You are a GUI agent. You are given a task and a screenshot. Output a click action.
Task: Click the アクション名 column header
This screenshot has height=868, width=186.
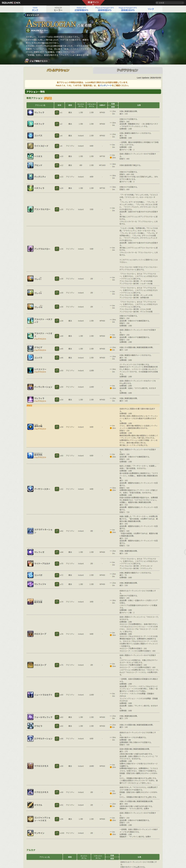point(40,105)
